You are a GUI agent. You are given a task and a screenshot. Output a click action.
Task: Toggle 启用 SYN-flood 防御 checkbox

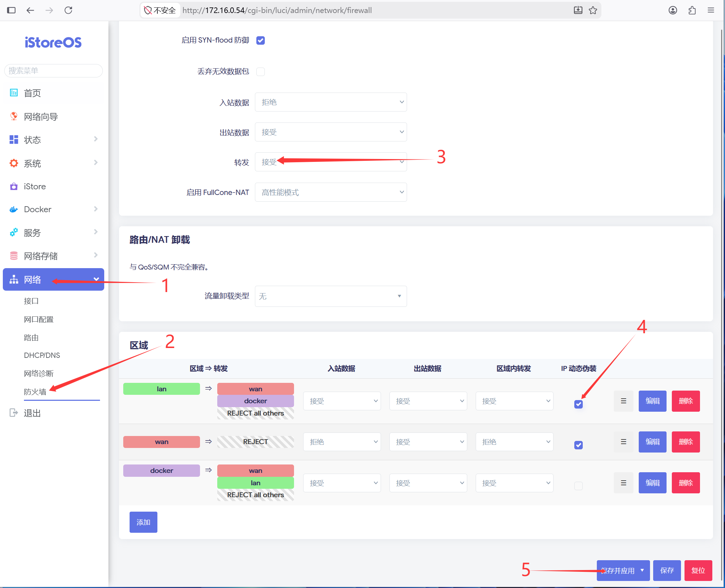(x=261, y=40)
